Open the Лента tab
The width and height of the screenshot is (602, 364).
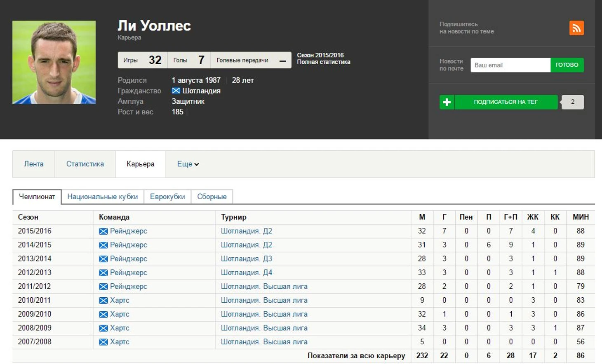click(x=33, y=164)
